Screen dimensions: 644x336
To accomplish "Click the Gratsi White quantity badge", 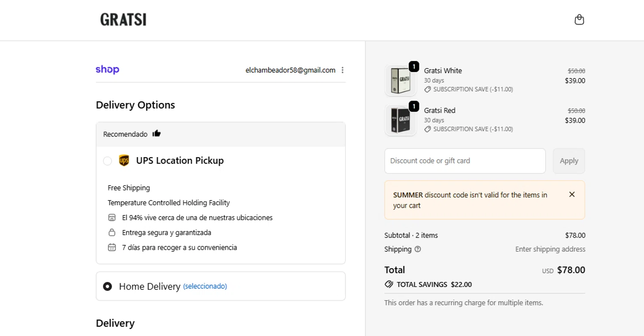I will pyautogui.click(x=414, y=67).
